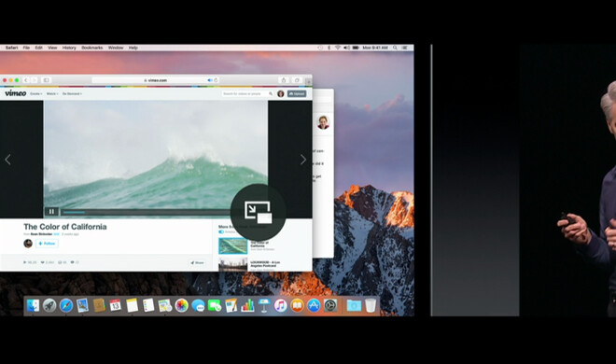Viewport: 616px width, 364px height.
Task: Open the View menu
Action: [52, 48]
